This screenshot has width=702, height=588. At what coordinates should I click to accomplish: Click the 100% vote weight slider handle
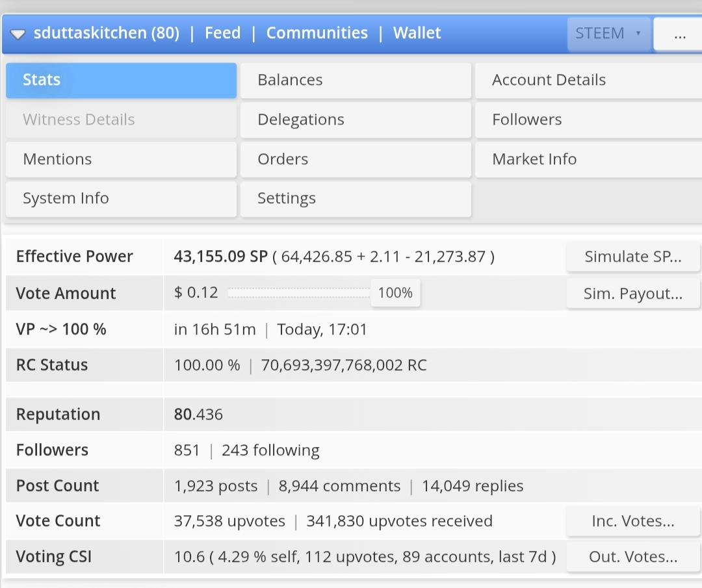click(395, 292)
